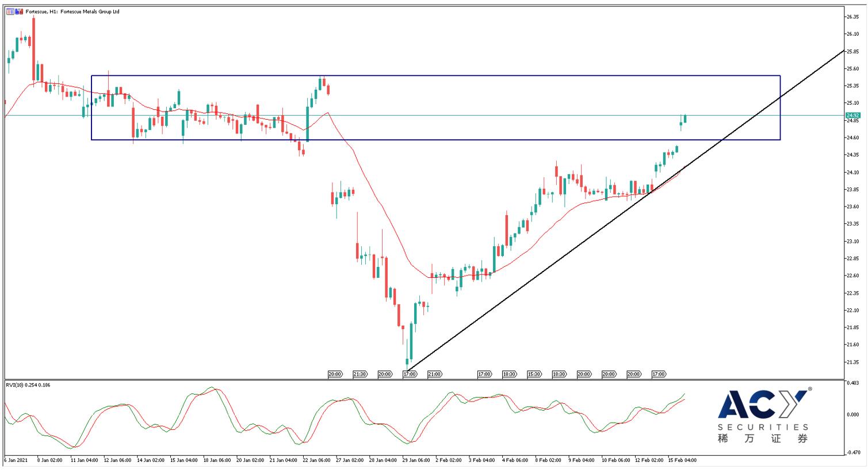This screenshot has width=868, height=470.
Task: Click the '15 Jan 04:00' date label
Action: coord(185,460)
